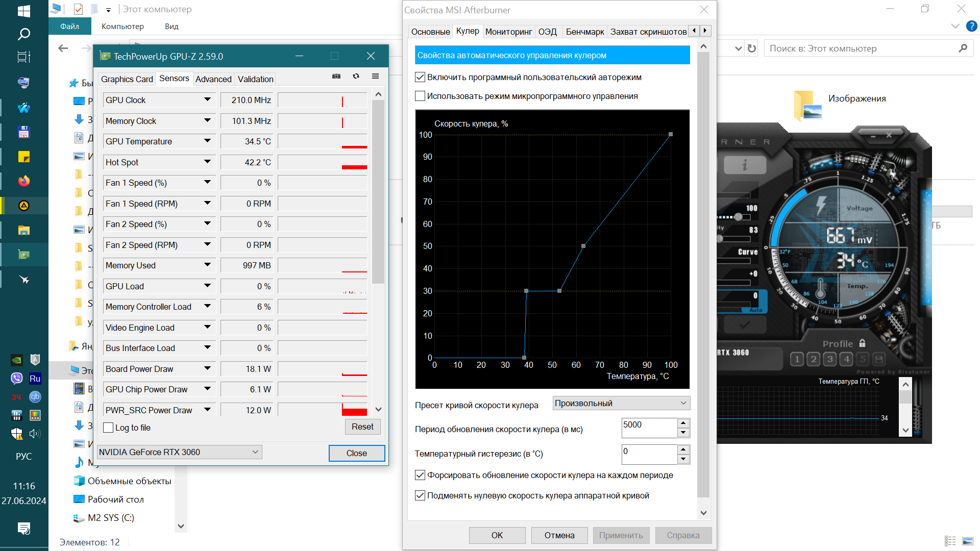Enable firmware control mode checkbox
The width and height of the screenshot is (980, 551).
(x=420, y=96)
